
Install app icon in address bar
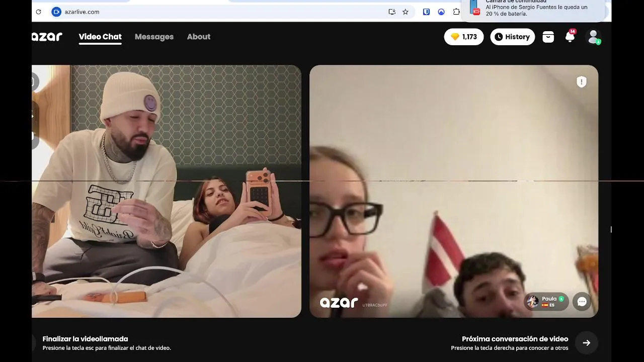[x=392, y=12]
